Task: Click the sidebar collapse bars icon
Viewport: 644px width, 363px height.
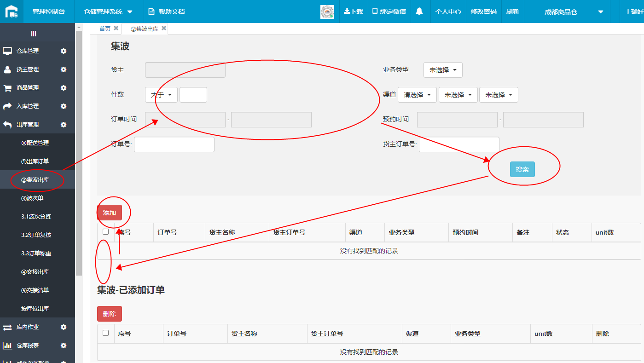Action: [x=34, y=34]
